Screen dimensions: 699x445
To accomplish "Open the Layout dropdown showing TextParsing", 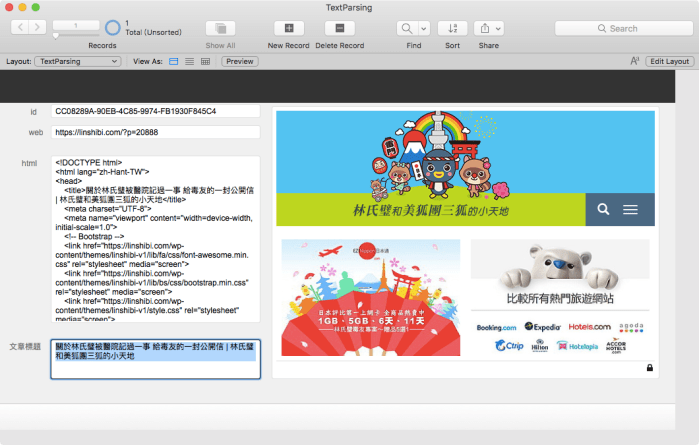I will tap(79, 61).
